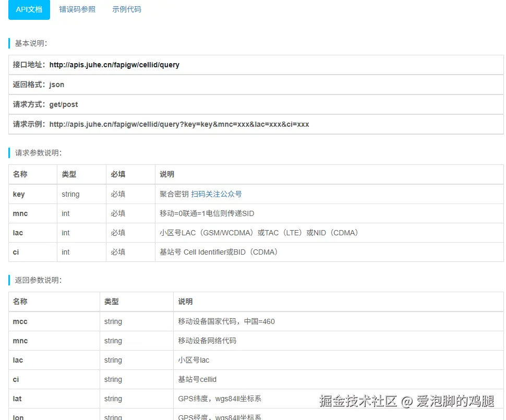Image resolution: width=506 pixels, height=420 pixels.
Task: Click the 基本说明 section heading
Action: (31, 43)
